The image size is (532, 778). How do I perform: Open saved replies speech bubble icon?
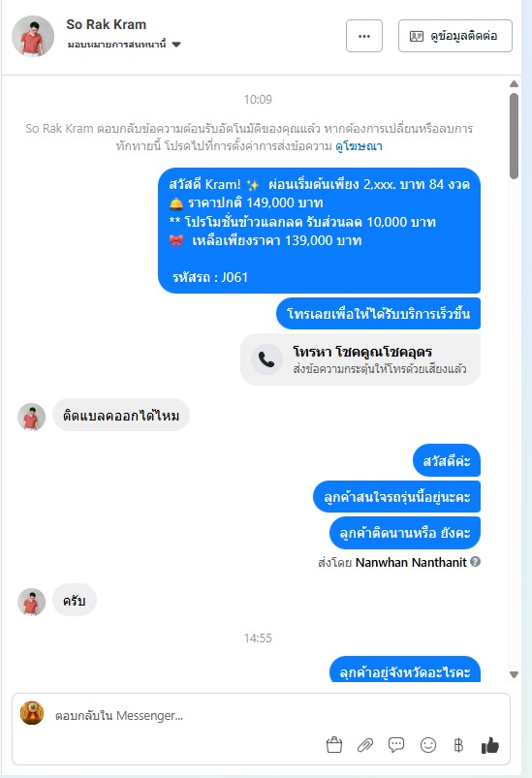pyautogui.click(x=396, y=745)
